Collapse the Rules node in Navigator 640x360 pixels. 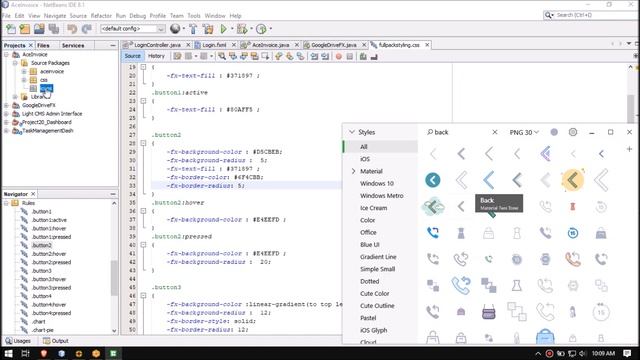tap(7, 203)
